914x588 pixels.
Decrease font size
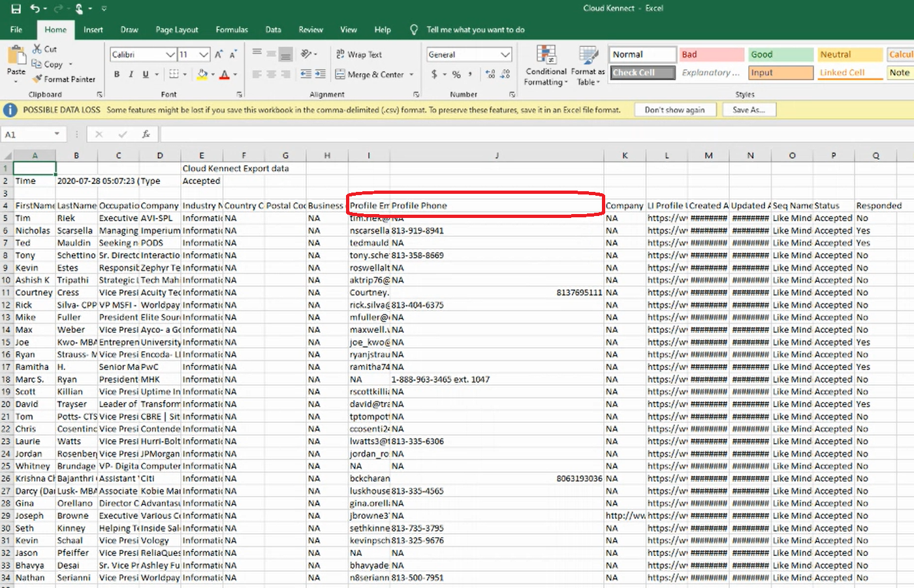point(233,54)
